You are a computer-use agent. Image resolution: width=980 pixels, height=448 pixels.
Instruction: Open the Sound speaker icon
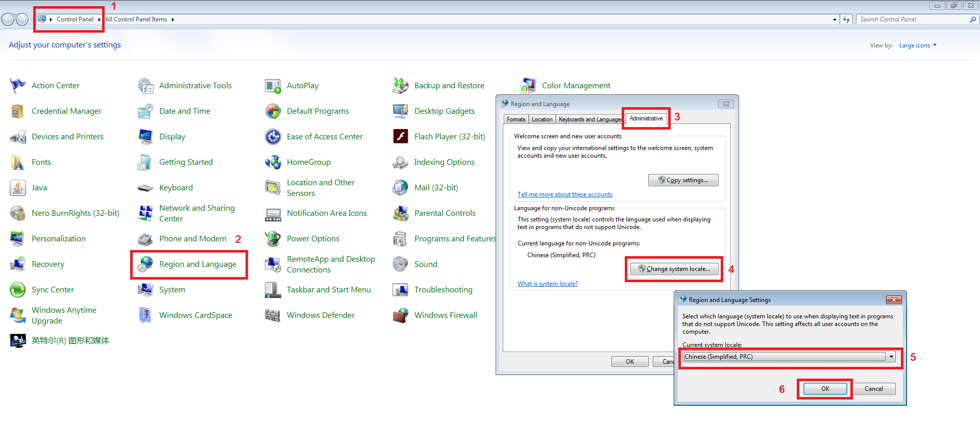pos(401,264)
